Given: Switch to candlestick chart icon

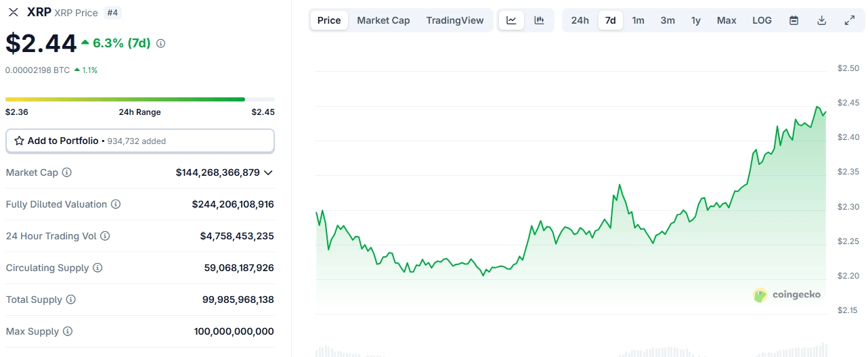Looking at the screenshot, I should (x=539, y=20).
